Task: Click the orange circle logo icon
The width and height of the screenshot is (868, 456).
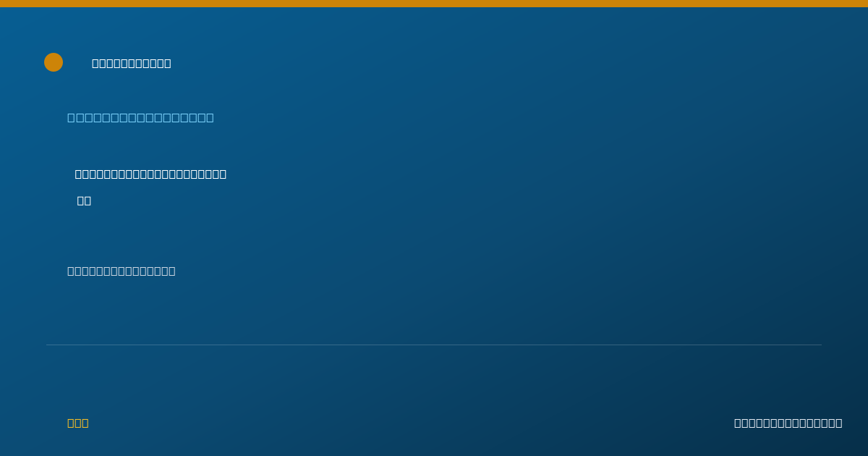Action: [x=54, y=62]
